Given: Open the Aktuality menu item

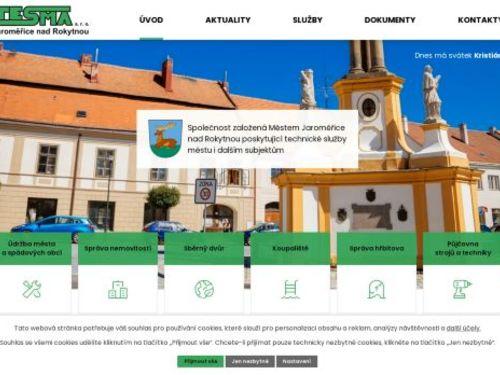Looking at the screenshot, I should 228,20.
